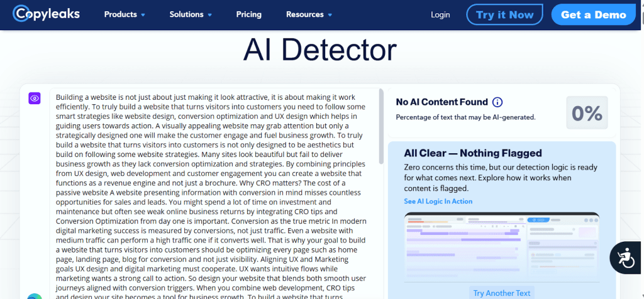Click the info icon next to No AI Content Found
This screenshot has height=299, width=644.
tap(497, 102)
